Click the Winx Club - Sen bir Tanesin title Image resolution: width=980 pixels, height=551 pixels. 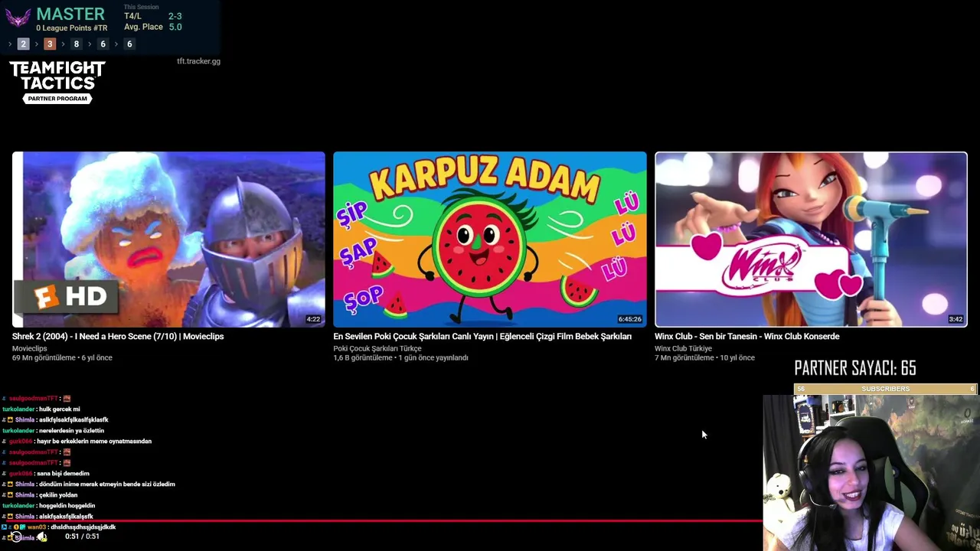[x=747, y=337]
